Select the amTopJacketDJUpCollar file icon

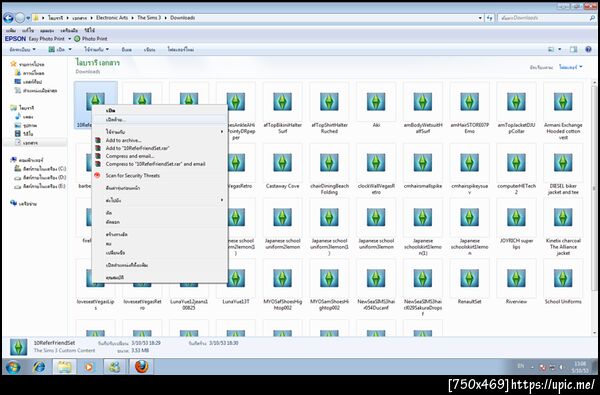pos(516,102)
